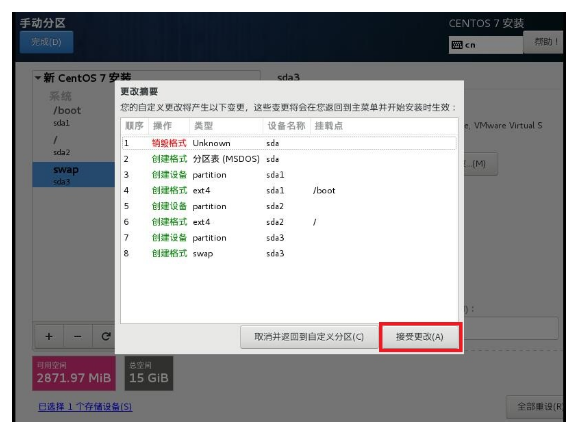This screenshot has height=434, width=579.
Task: Click the plus icon to add mount point
Action: point(49,336)
